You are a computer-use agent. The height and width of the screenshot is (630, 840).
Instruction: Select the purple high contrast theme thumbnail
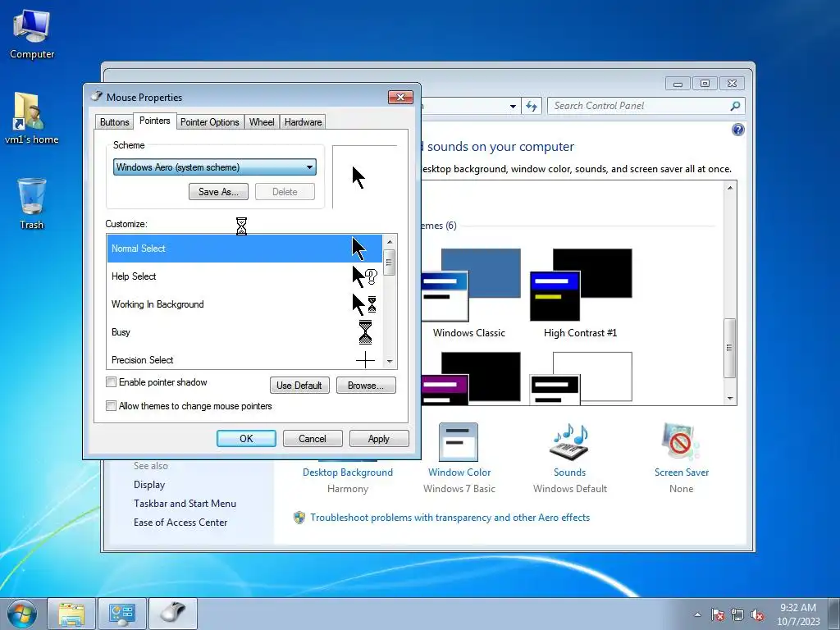click(470, 377)
